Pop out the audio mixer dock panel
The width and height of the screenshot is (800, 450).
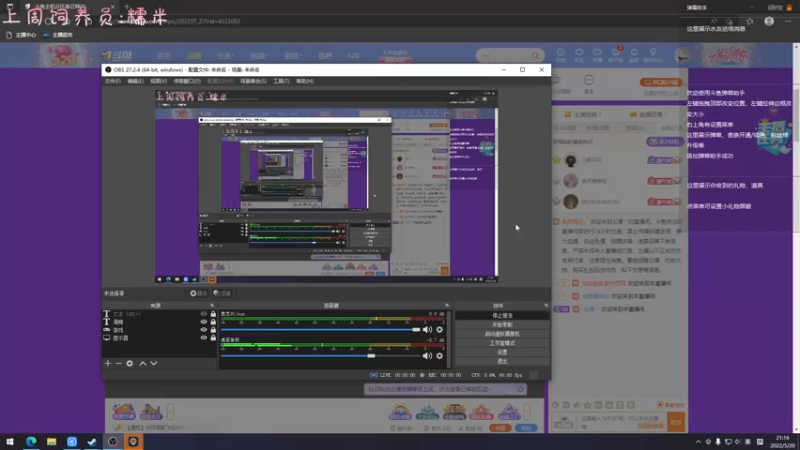point(447,306)
